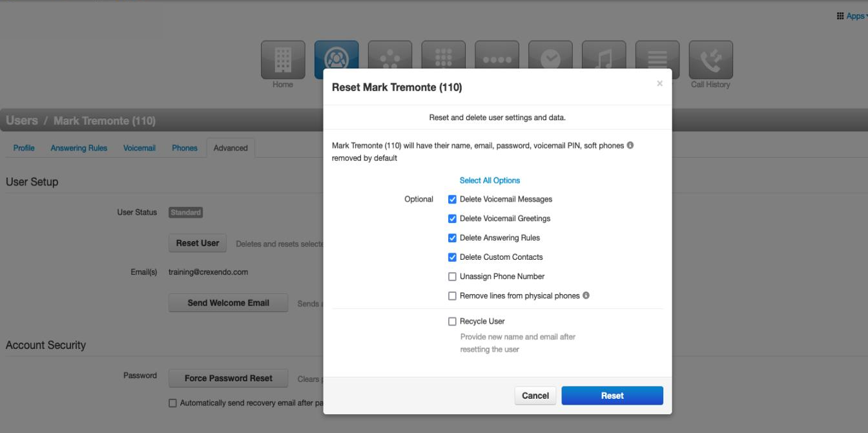868x433 pixels.
Task: Switch to the Voicemail tab
Action: point(139,148)
